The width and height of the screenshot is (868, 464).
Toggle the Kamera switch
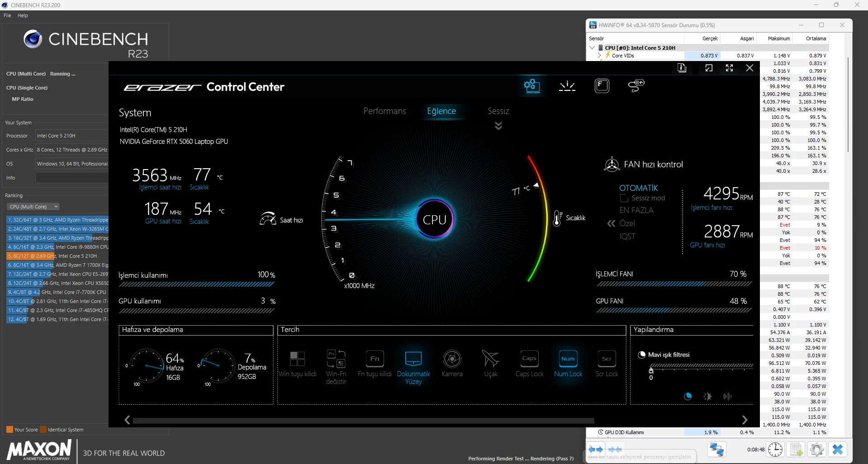[x=452, y=364]
